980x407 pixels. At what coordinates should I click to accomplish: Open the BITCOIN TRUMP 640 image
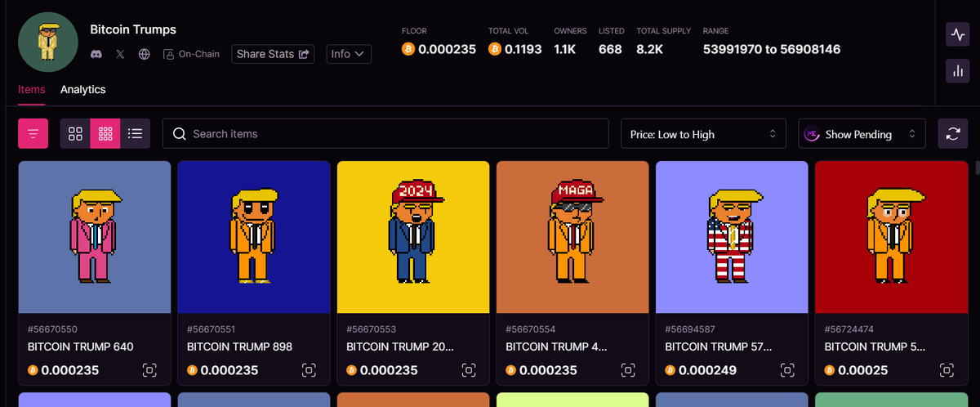(95, 237)
